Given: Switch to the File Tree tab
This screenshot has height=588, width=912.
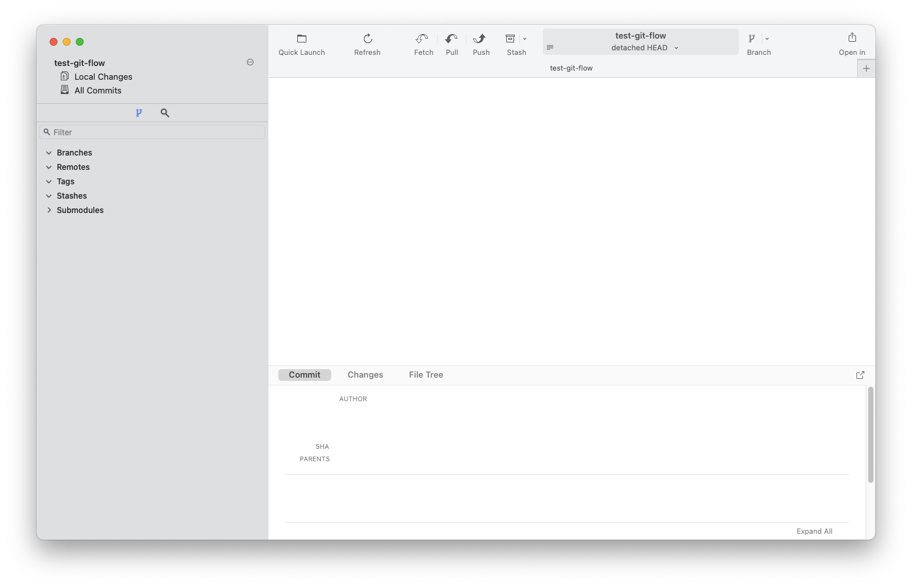Looking at the screenshot, I should pos(425,374).
